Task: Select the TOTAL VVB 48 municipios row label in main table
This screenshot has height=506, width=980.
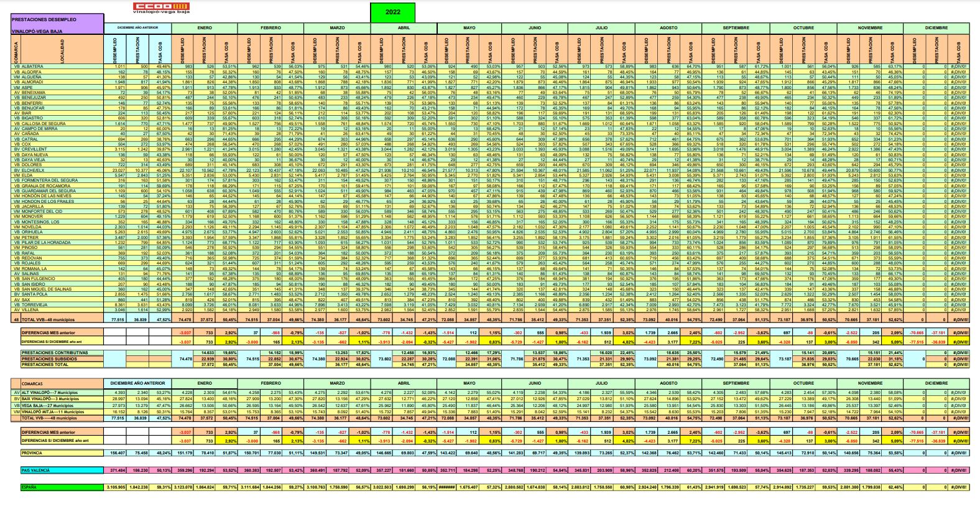Action: [53, 319]
